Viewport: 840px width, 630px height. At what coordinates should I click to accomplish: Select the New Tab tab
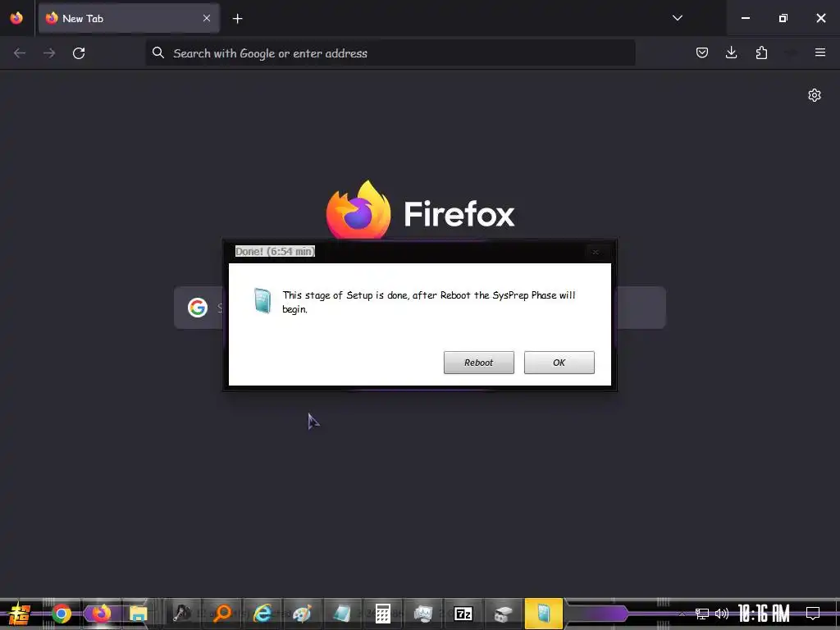129,18
